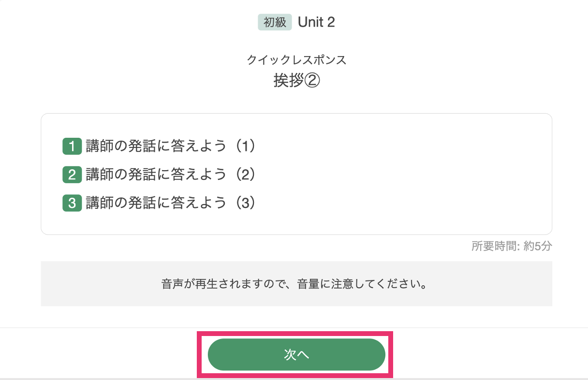The image size is (588, 380).
Task: Select the green number 1 badge
Action: [72, 146]
